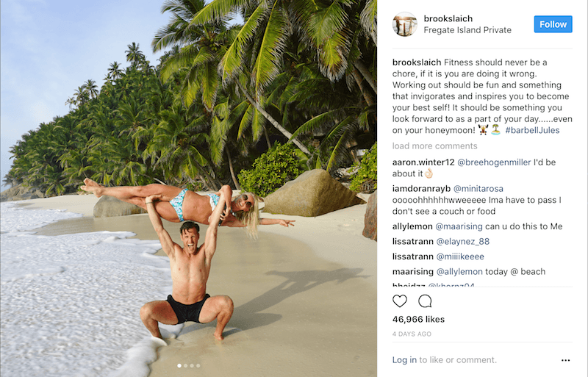Open the @miiiikeeee mention
Image resolution: width=588 pixels, height=377 pixels.
click(x=461, y=256)
